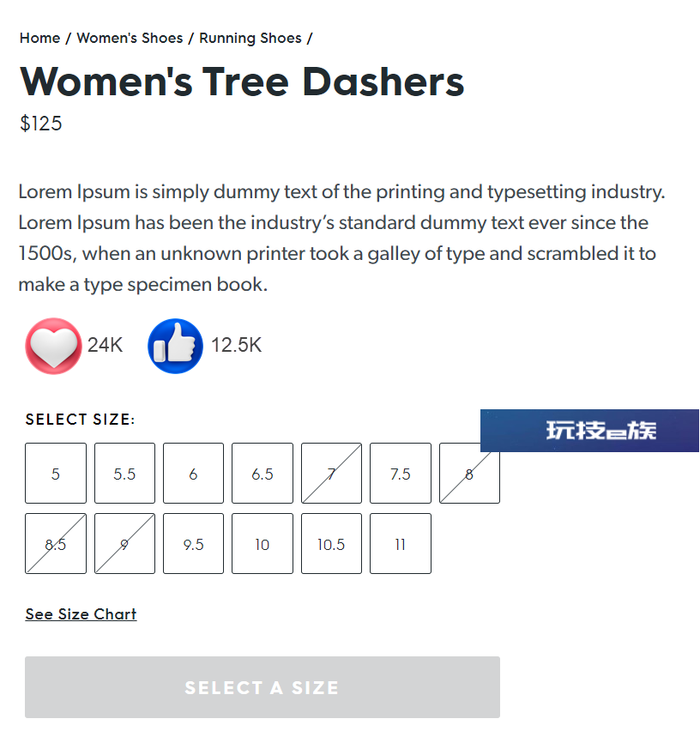This screenshot has height=731, width=700.
Task: Select size 9.5
Action: tap(193, 544)
